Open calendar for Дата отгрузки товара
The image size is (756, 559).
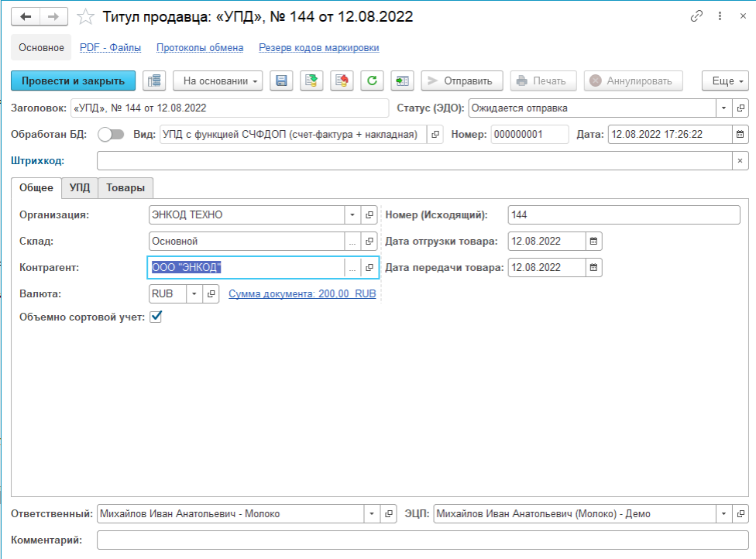594,241
